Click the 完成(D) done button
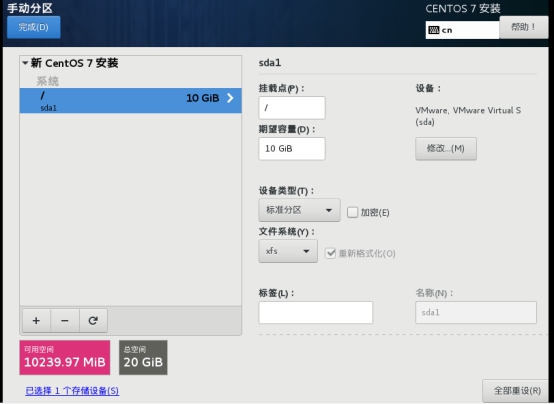 pos(34,27)
